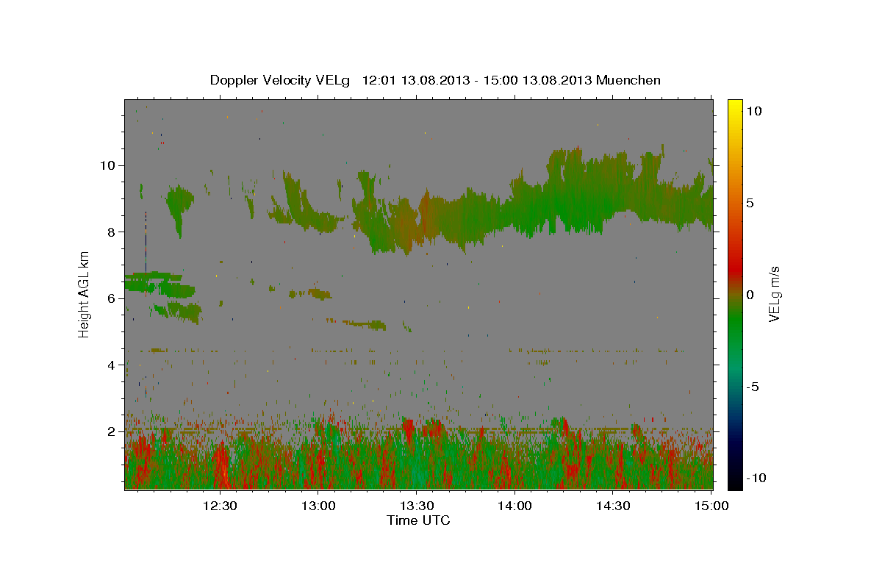Click the 'VELg m/s' colorbar label
This screenshot has height=588, width=882.
774,294
